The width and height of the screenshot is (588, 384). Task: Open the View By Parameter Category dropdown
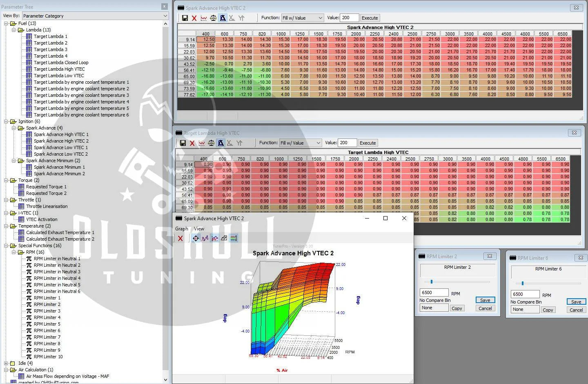pos(95,16)
